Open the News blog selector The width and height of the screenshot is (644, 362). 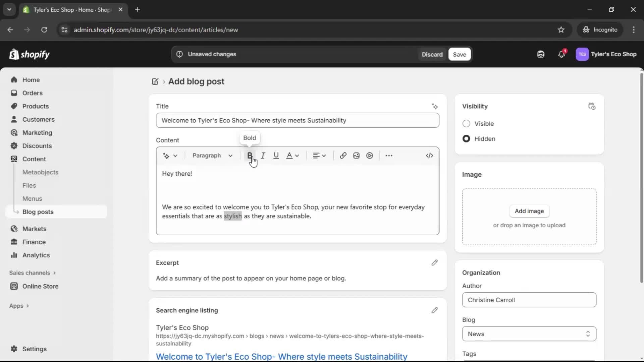[x=529, y=334]
